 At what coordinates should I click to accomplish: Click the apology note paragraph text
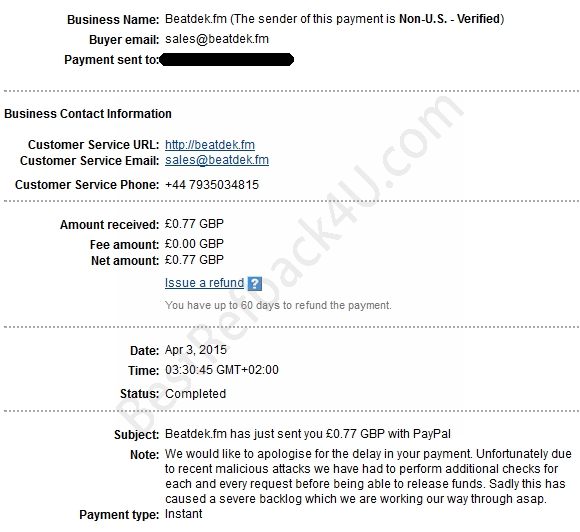[x=368, y=476]
